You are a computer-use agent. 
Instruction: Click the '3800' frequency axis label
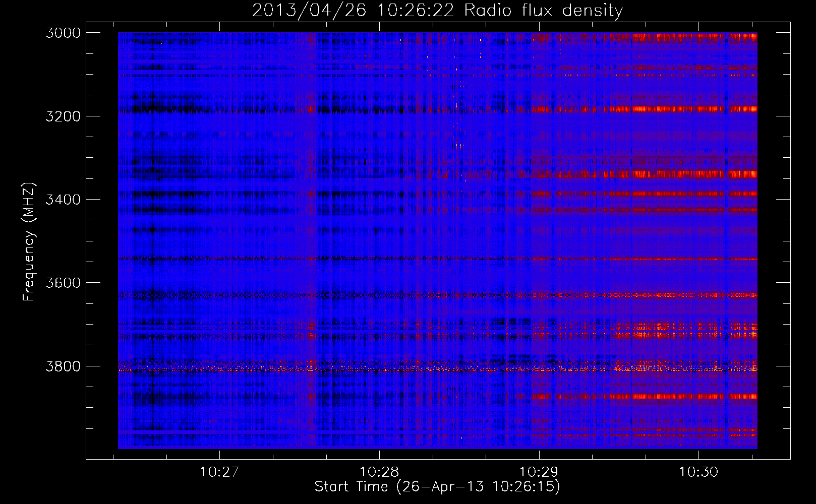[x=63, y=366]
